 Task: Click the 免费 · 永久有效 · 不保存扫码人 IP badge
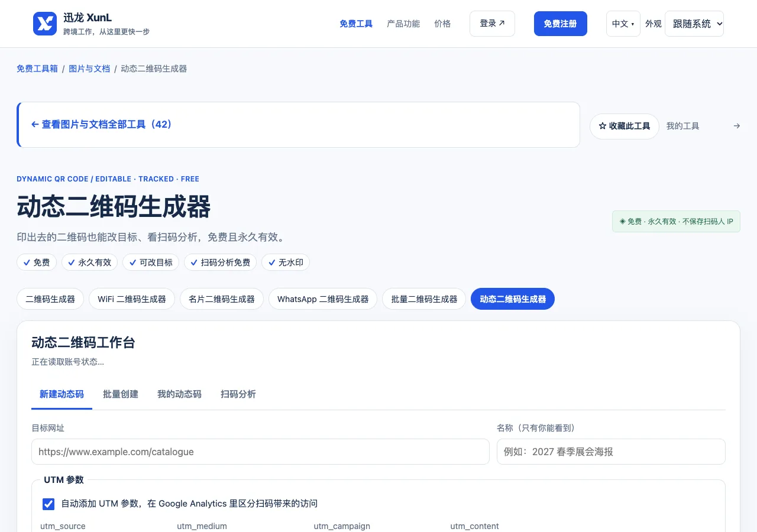[x=676, y=222]
